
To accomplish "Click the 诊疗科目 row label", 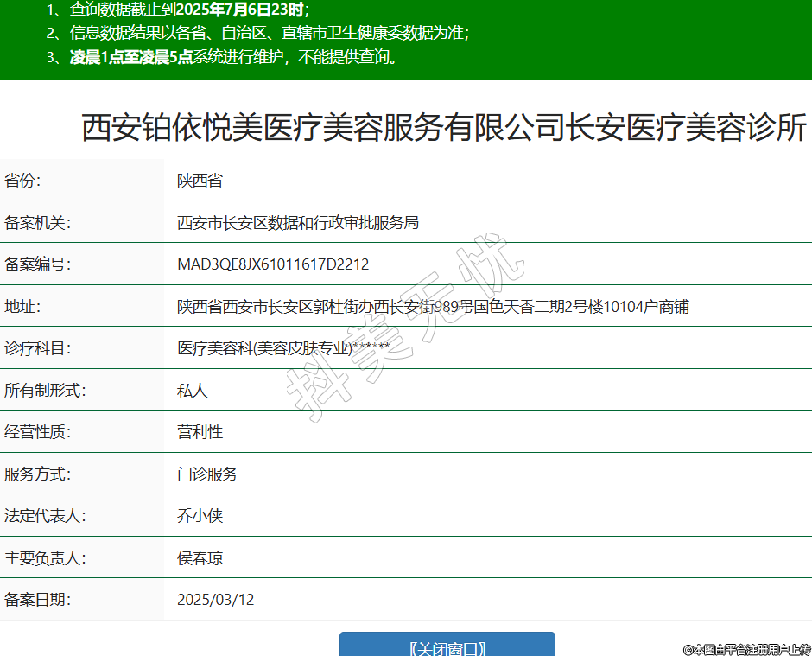I will 37,348.
